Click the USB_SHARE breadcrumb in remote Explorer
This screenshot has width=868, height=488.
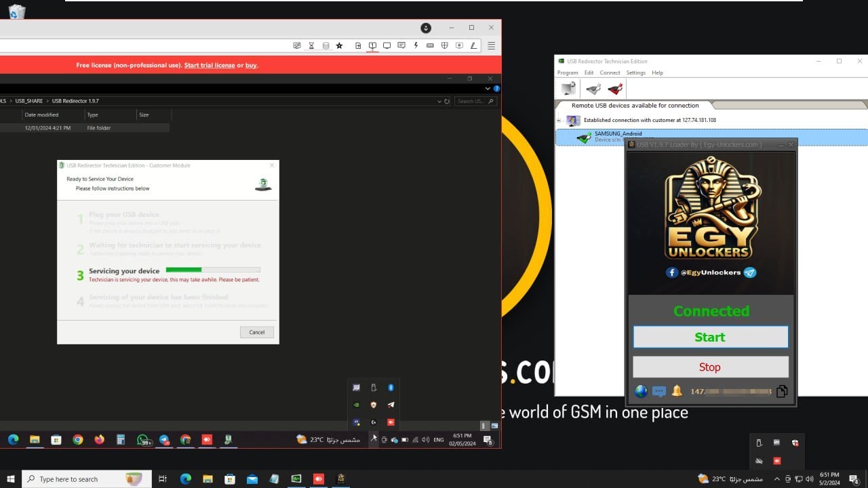click(x=28, y=101)
